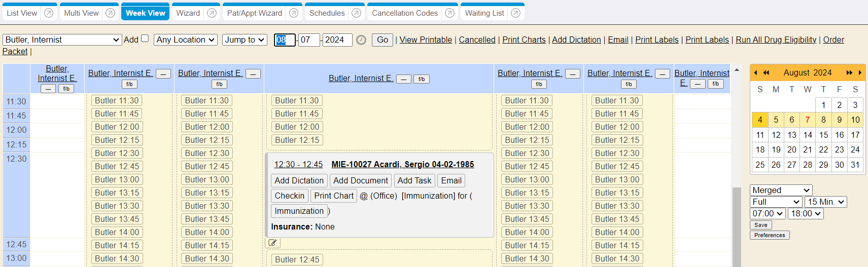Jump forward with double right arrow in calendar
868x267 pixels.
point(849,73)
